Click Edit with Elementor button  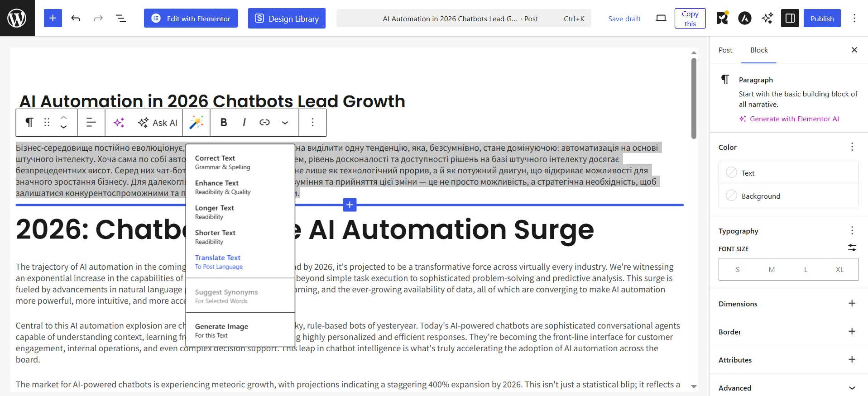(191, 18)
